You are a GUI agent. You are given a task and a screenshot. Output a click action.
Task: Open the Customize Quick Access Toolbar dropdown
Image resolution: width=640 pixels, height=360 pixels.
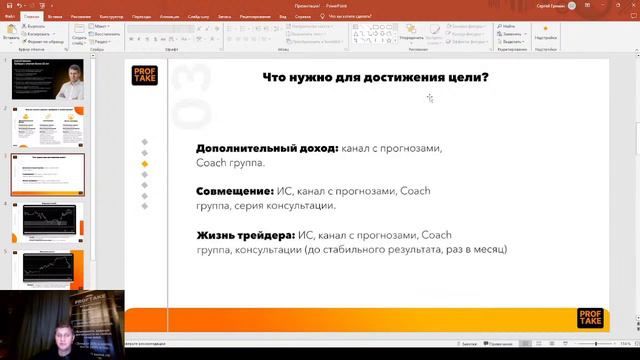[52, 6]
